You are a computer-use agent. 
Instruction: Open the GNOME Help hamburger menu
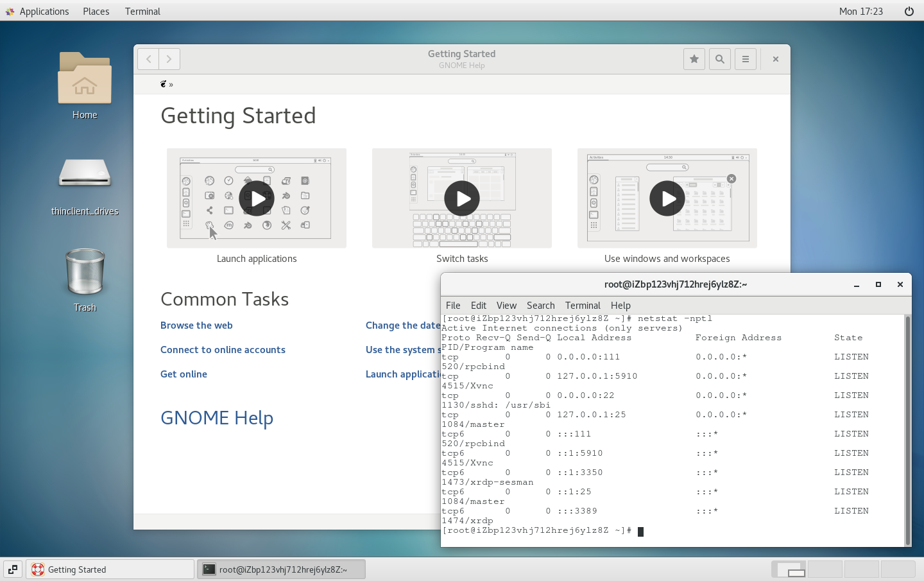tap(746, 59)
